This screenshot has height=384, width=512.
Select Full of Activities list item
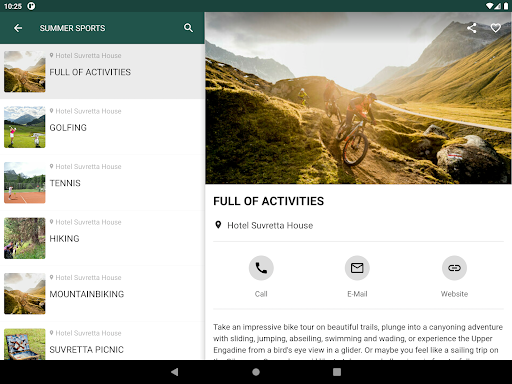(x=102, y=72)
